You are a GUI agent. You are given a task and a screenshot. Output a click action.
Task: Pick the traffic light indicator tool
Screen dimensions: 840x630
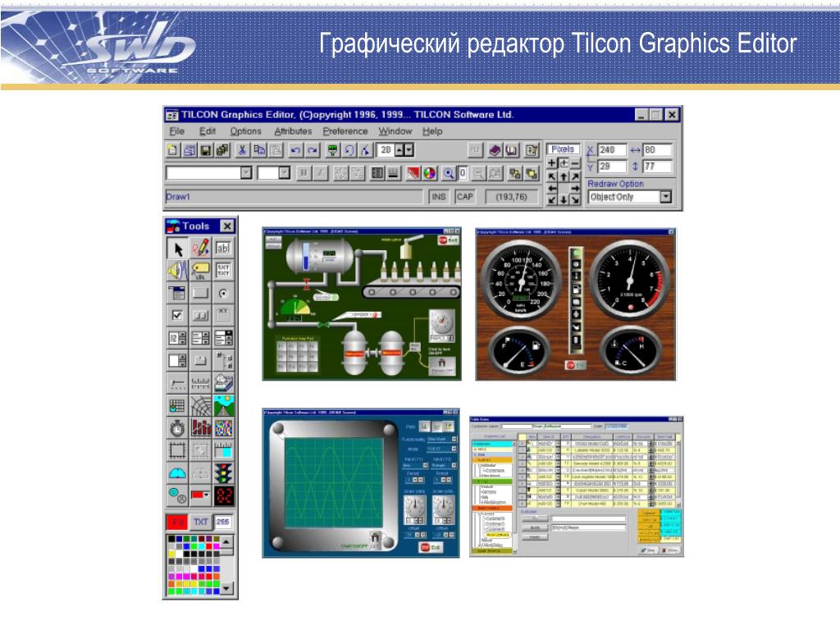(x=223, y=473)
